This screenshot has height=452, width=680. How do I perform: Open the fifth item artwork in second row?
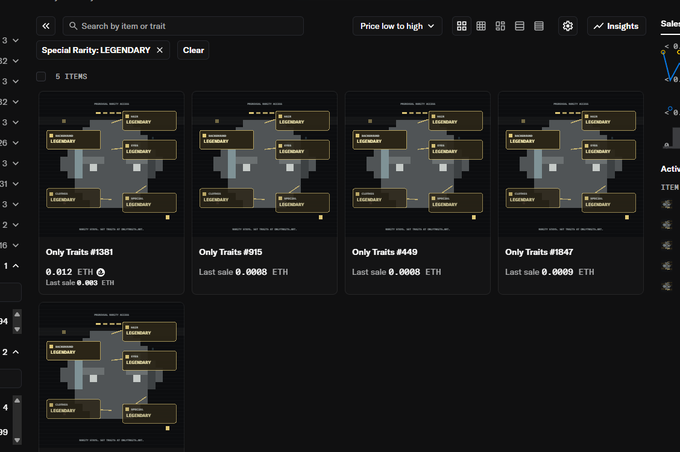point(111,375)
